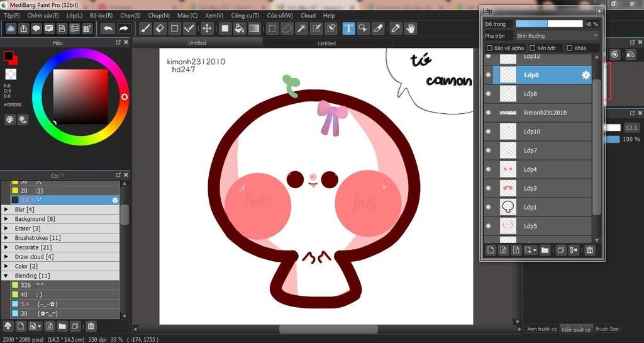Open Cloud menu
Screen dimensions: 644x343
308,15
